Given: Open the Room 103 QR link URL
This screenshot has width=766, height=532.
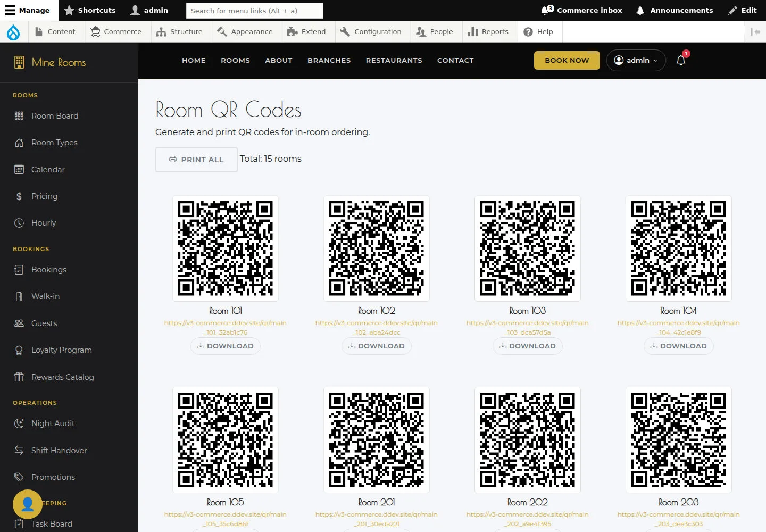Looking at the screenshot, I should (528, 328).
